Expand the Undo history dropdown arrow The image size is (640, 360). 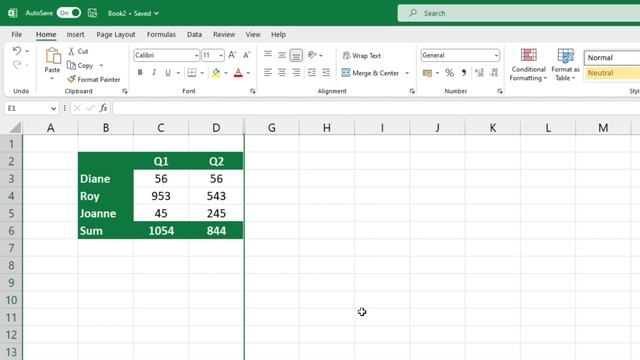[x=27, y=51]
